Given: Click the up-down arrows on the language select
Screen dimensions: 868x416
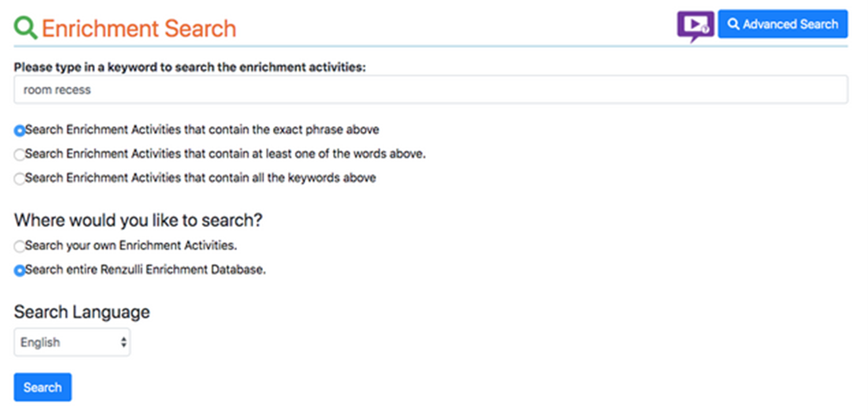Looking at the screenshot, I should 123,342.
